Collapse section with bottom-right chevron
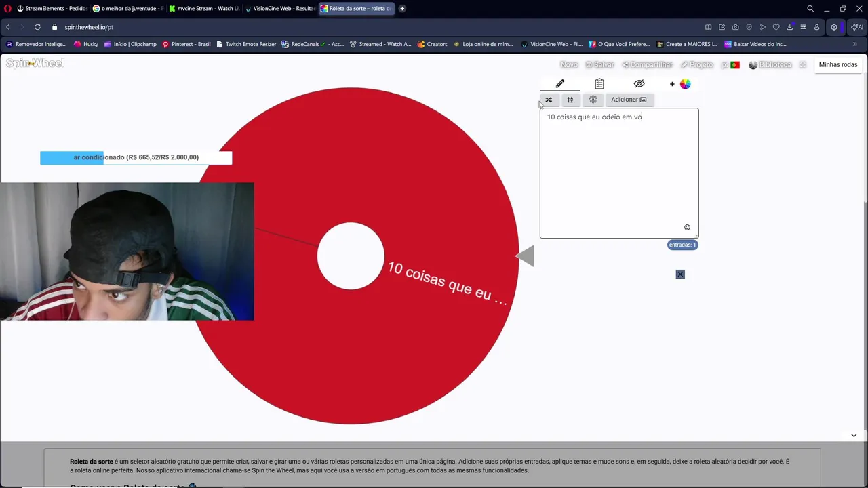The image size is (868, 488). tap(854, 435)
